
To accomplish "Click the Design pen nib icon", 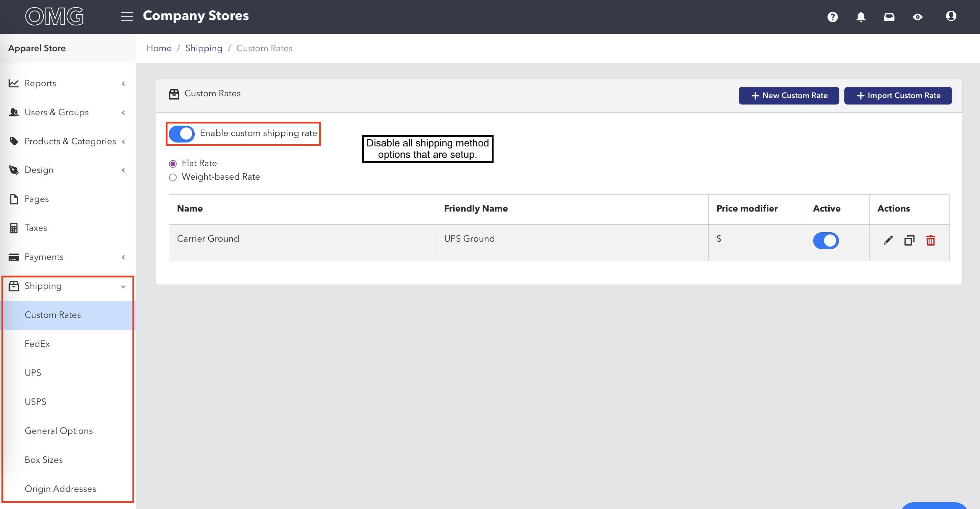I will coord(14,170).
